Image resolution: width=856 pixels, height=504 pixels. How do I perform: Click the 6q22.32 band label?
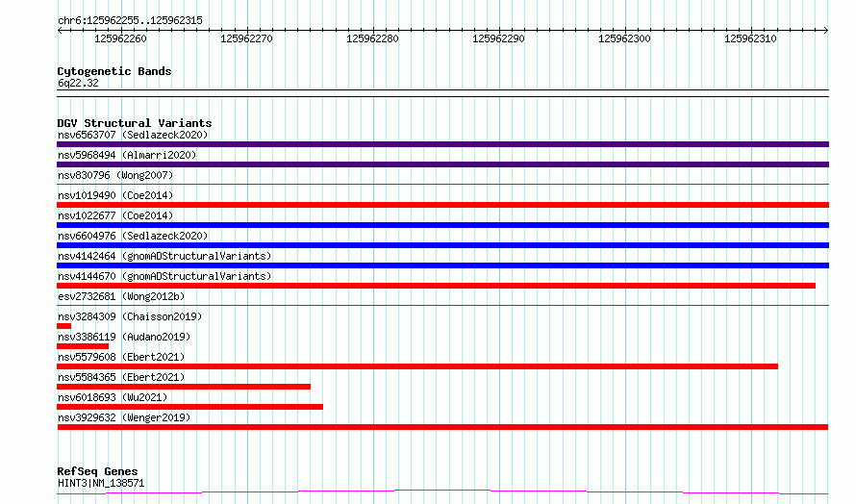(x=78, y=83)
